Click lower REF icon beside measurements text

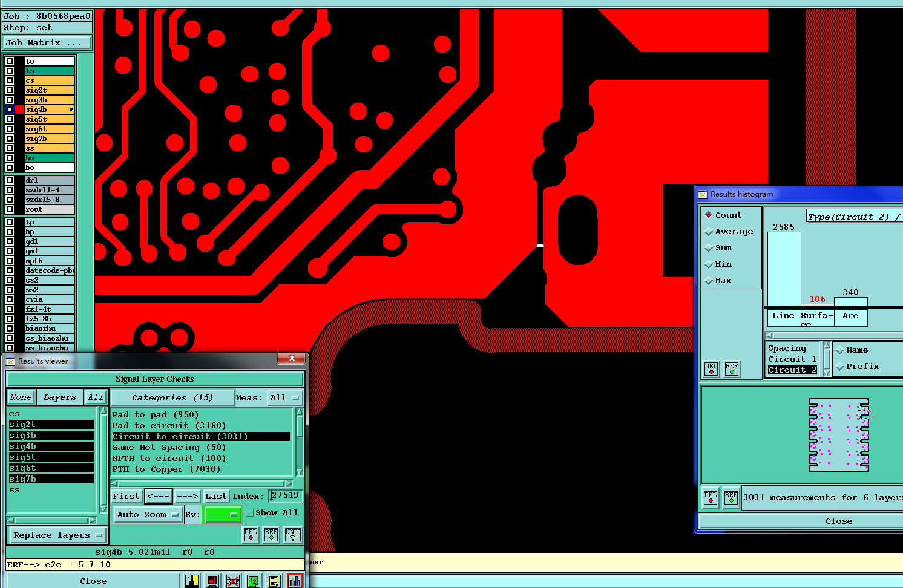731,498
